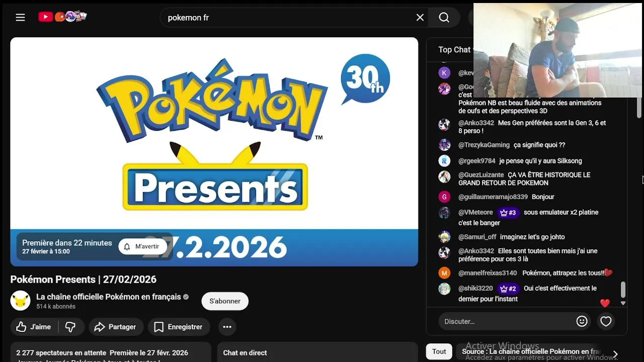Run search with magnifier icon

[x=444, y=18]
